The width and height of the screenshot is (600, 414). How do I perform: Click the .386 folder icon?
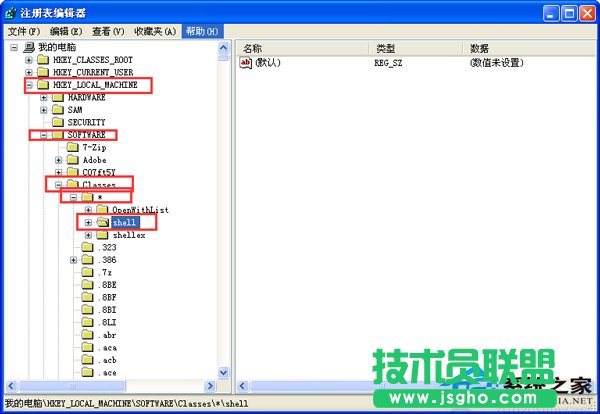click(88, 260)
